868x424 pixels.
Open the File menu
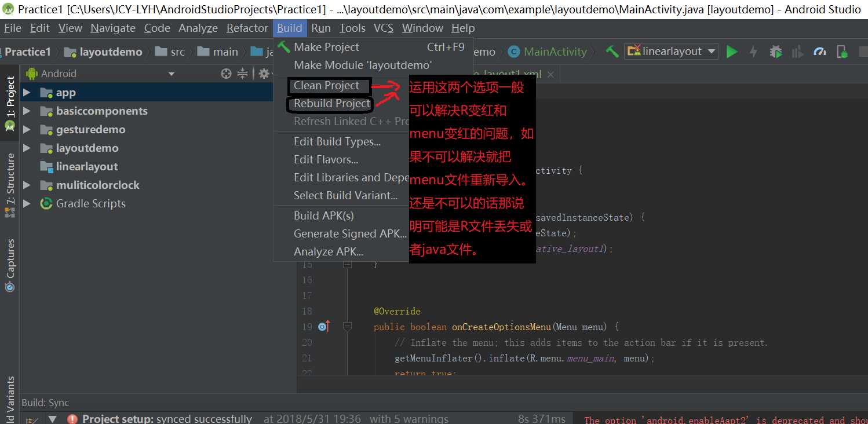(x=13, y=28)
